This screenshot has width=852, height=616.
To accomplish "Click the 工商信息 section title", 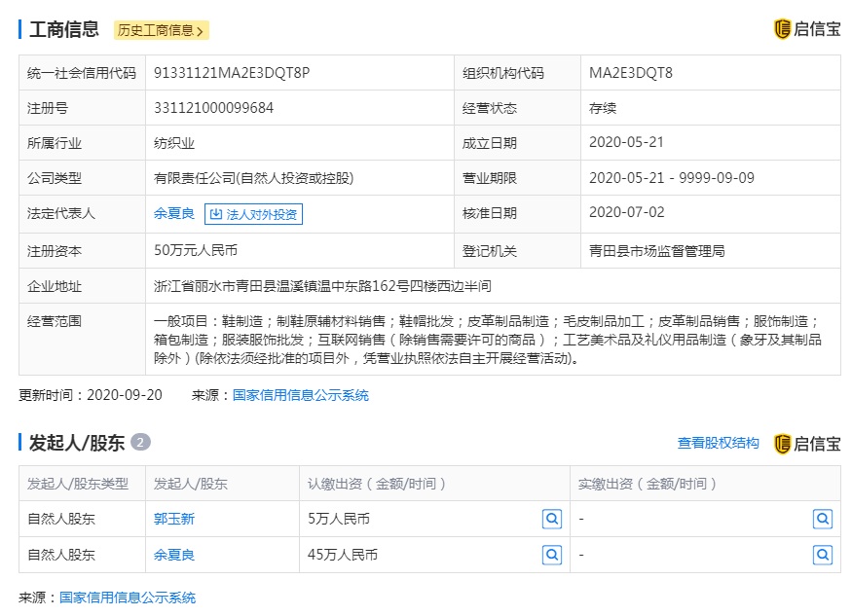I will [x=64, y=29].
